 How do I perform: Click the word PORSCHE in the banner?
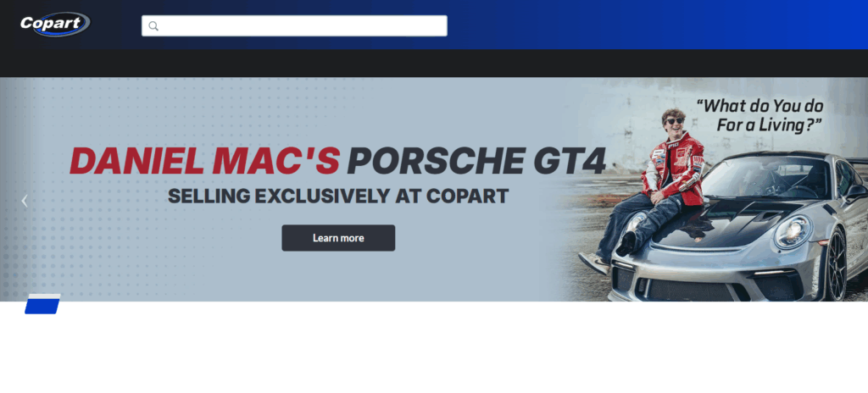(x=435, y=161)
